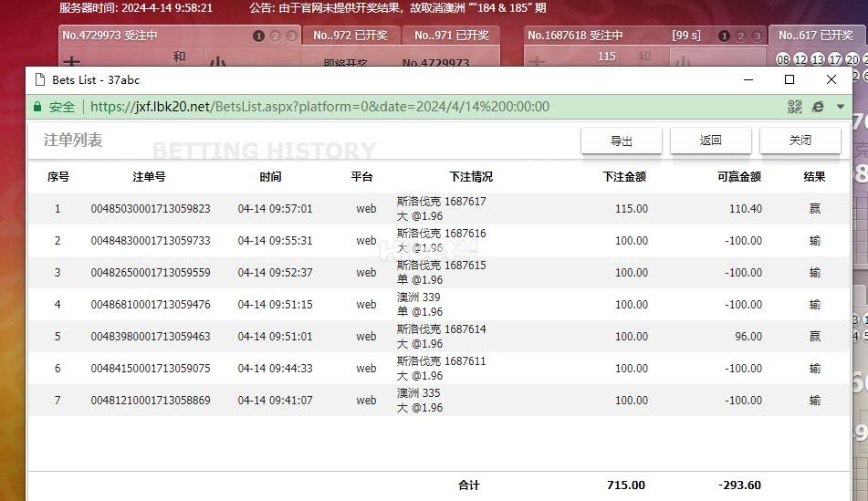Click lottery ball 17 in background window

[835, 59]
